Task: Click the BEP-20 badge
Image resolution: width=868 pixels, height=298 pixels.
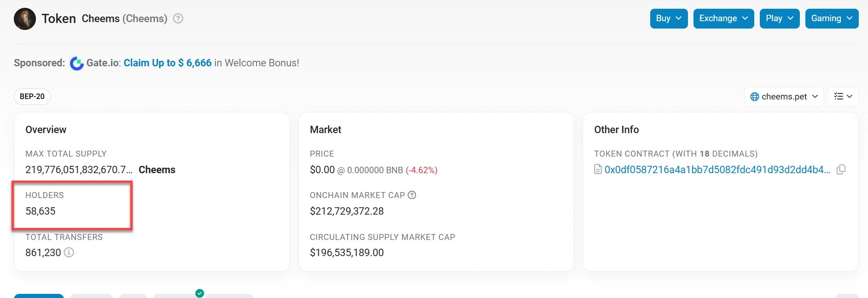Action: tap(32, 97)
